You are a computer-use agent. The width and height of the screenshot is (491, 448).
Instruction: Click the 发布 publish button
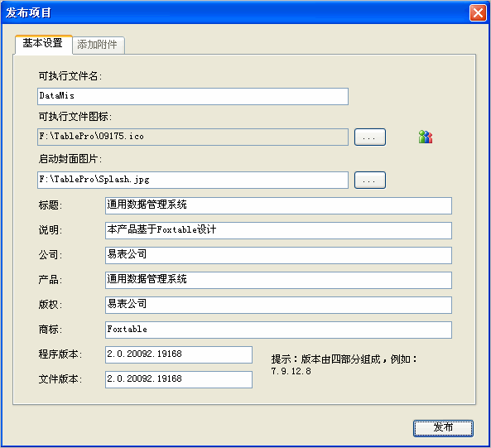pos(443,428)
